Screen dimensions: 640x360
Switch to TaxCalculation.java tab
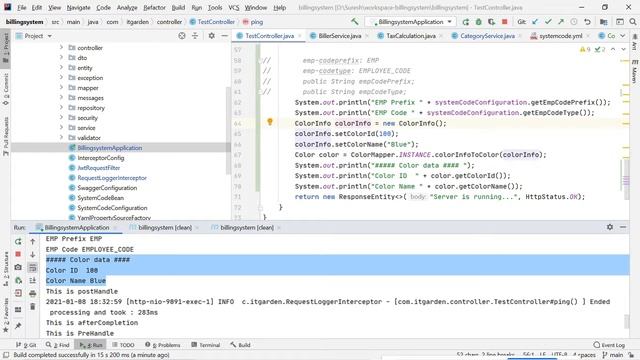point(410,36)
